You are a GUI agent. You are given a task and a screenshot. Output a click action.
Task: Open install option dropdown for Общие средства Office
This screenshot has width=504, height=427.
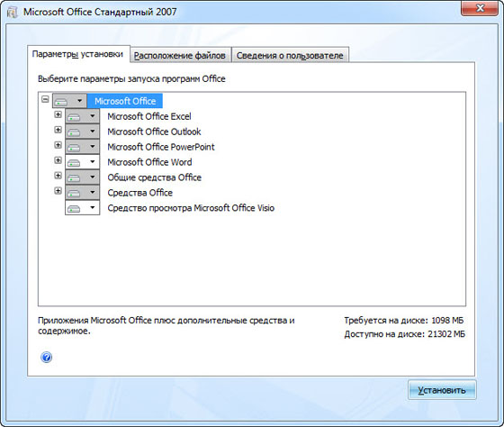coord(82,177)
